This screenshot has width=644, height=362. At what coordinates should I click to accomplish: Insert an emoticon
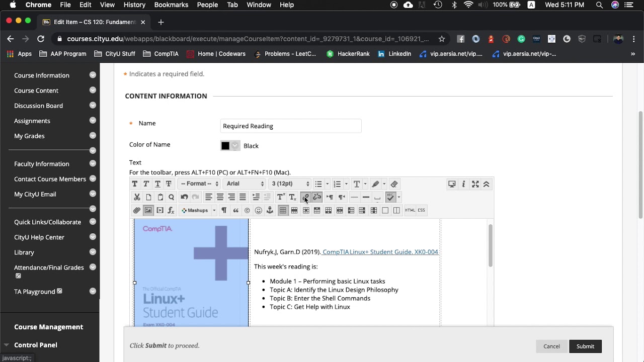pyautogui.click(x=259, y=210)
